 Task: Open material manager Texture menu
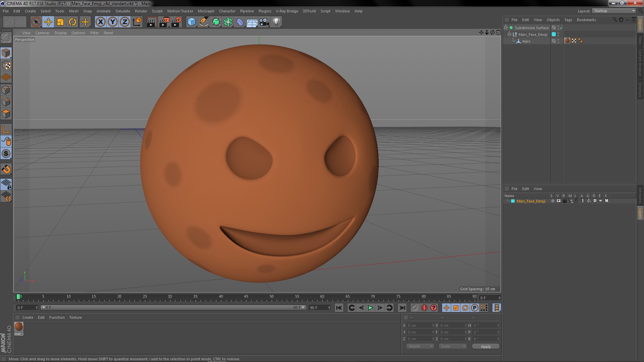coord(75,317)
